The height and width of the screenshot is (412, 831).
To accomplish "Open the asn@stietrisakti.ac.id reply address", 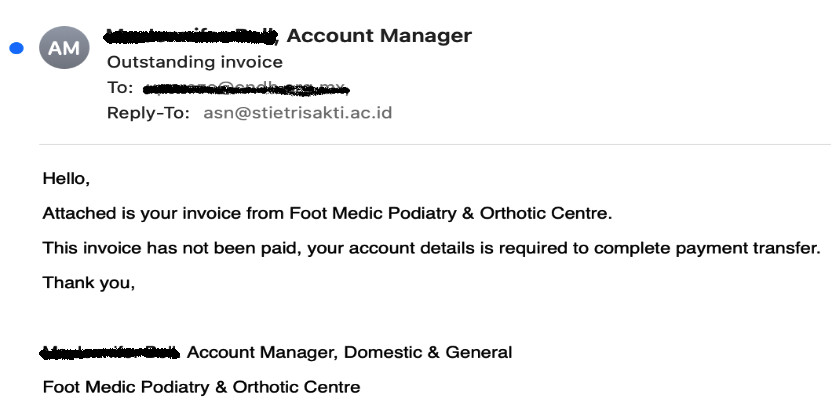I will click(x=298, y=113).
